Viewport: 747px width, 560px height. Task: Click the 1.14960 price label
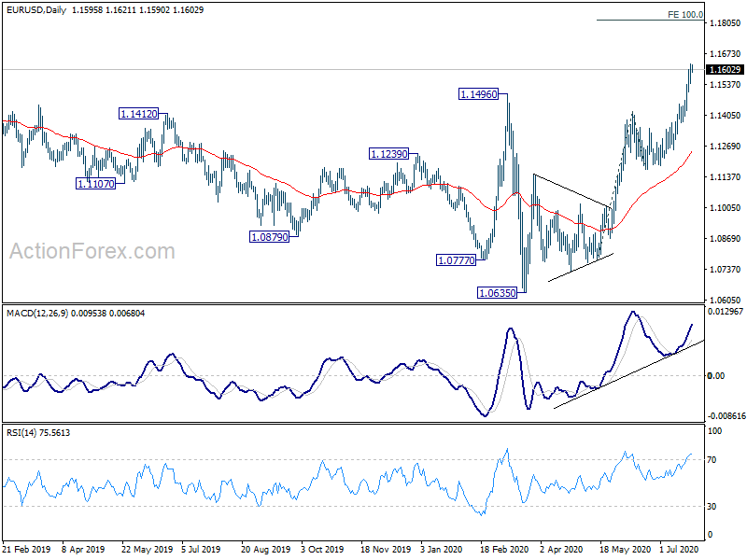click(479, 94)
